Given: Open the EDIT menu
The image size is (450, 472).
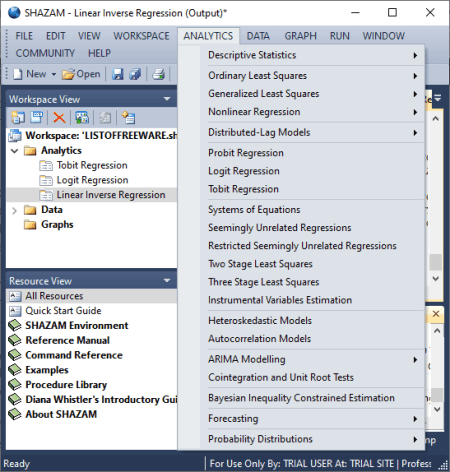Looking at the screenshot, I should point(55,36).
